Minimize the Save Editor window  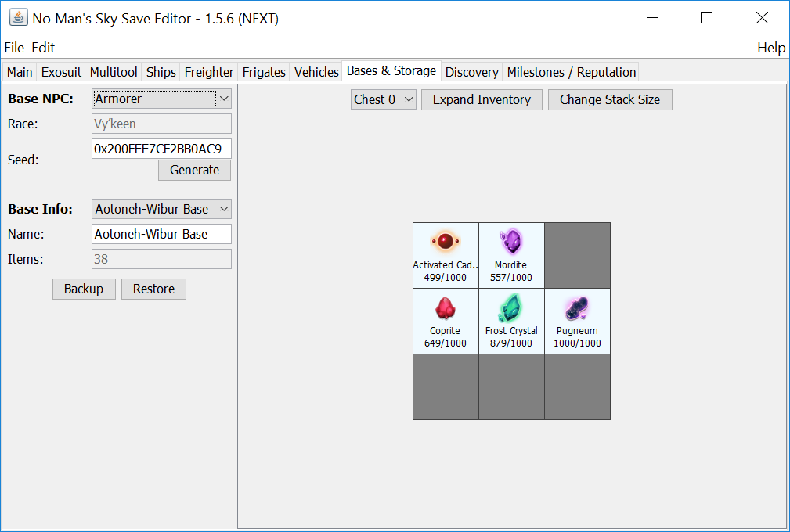652,18
